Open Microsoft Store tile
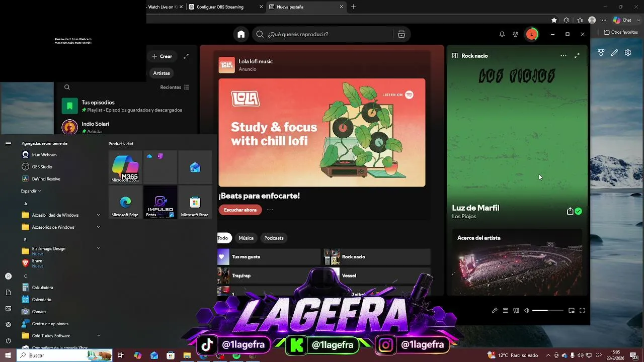This screenshot has width=644, height=362. pos(195,202)
